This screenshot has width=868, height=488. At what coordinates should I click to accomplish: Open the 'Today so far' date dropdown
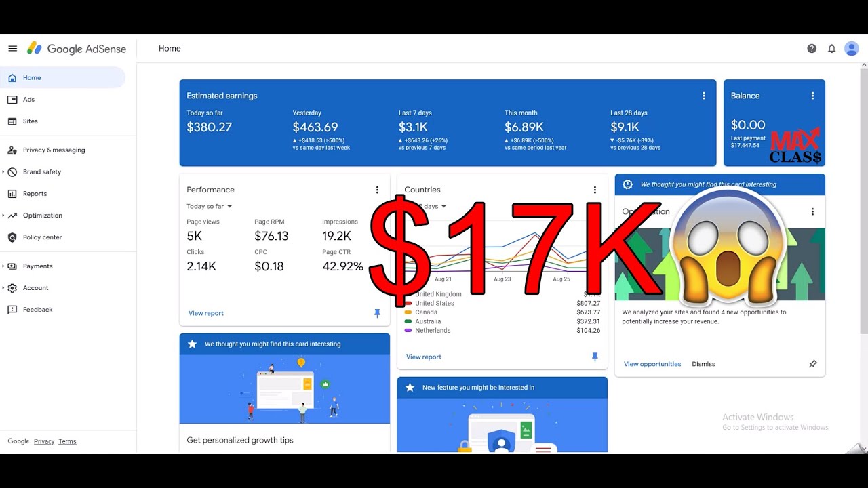pyautogui.click(x=210, y=207)
